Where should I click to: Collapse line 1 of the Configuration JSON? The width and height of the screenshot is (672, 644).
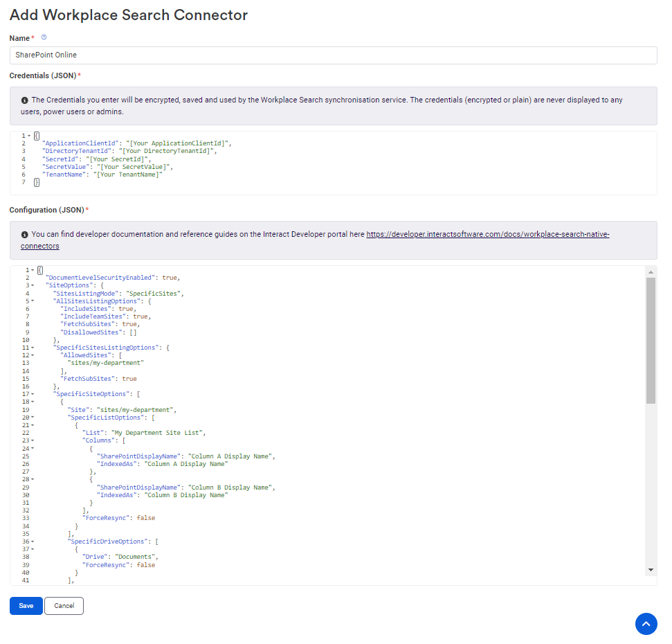pyautogui.click(x=33, y=270)
